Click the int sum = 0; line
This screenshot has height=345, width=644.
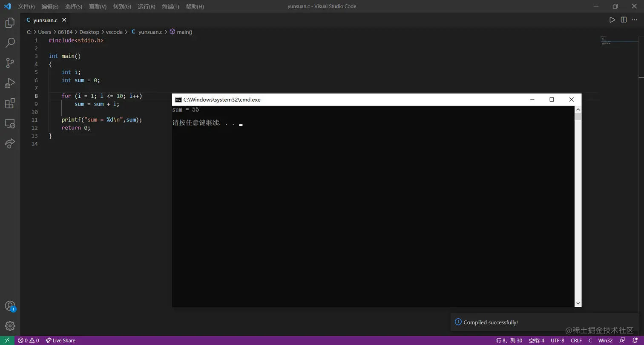click(x=81, y=80)
